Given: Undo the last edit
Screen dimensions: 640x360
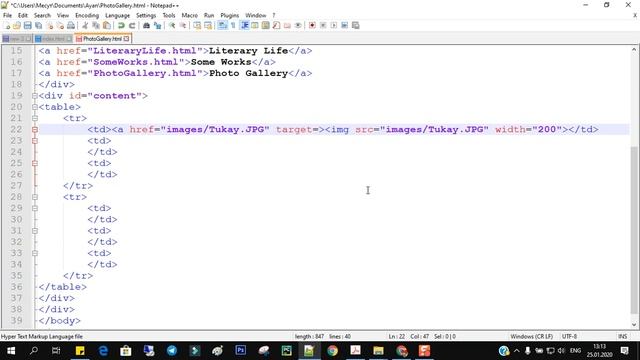Looking at the screenshot, I should [121, 25].
